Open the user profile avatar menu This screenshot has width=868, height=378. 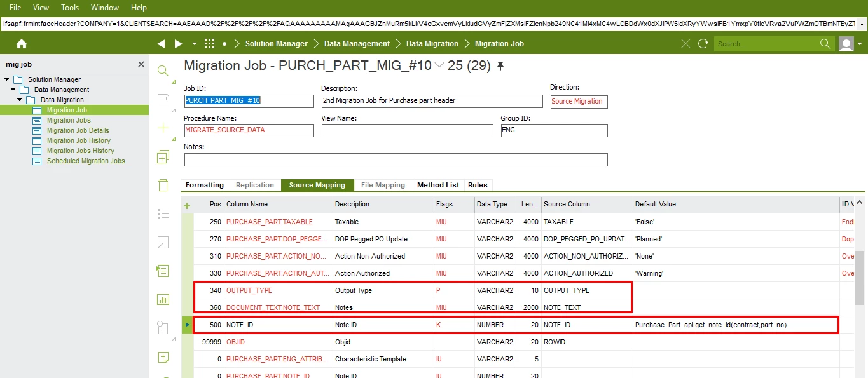(x=846, y=44)
